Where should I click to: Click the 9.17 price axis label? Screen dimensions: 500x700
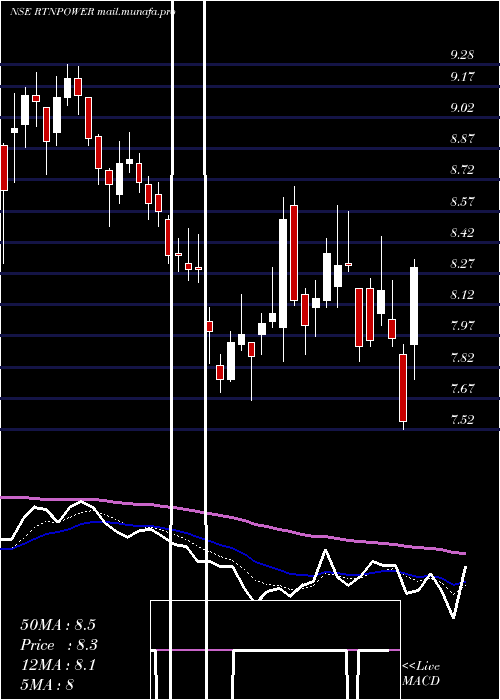tap(462, 77)
